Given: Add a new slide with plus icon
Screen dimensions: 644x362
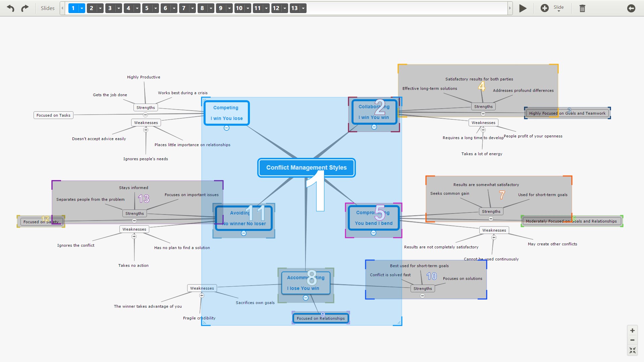Looking at the screenshot, I should click(545, 8).
